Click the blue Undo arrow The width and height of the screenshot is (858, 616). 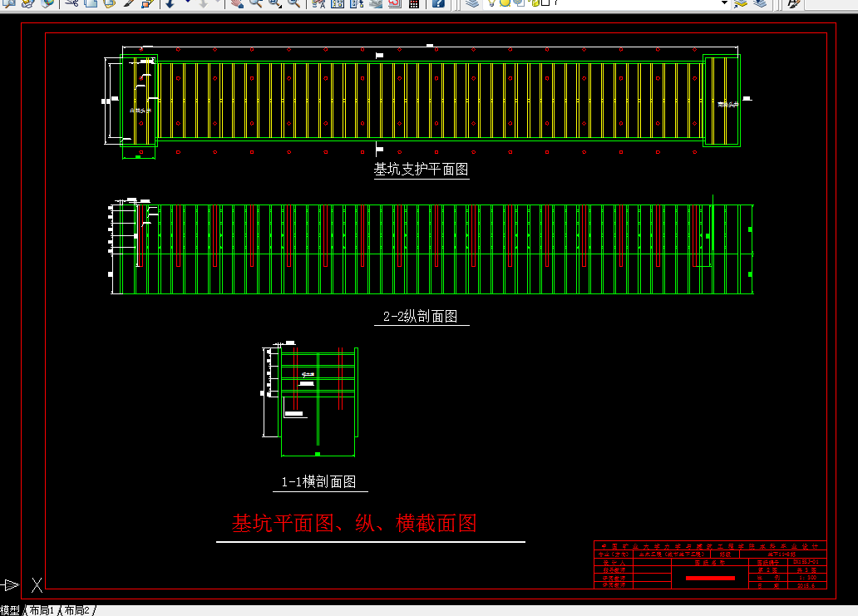[x=170, y=2]
